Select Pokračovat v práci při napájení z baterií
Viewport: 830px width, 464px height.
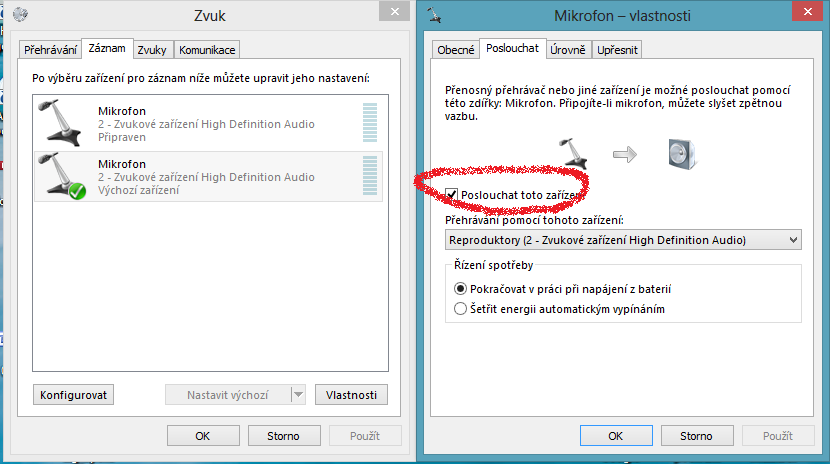pyautogui.click(x=460, y=288)
